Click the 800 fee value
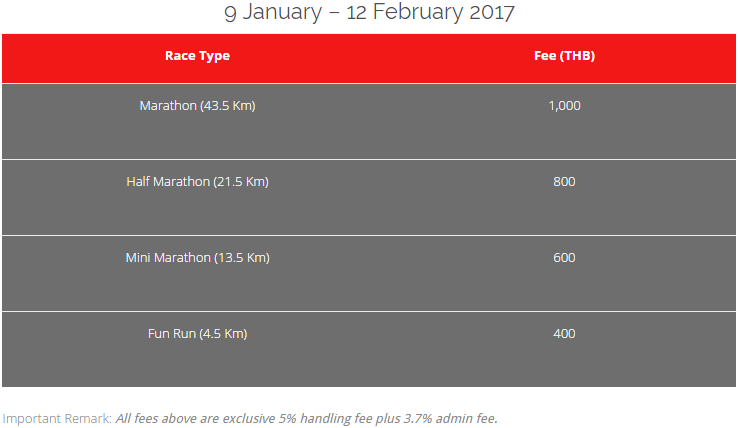Viewport: 738px width, 428px height. coord(564,182)
